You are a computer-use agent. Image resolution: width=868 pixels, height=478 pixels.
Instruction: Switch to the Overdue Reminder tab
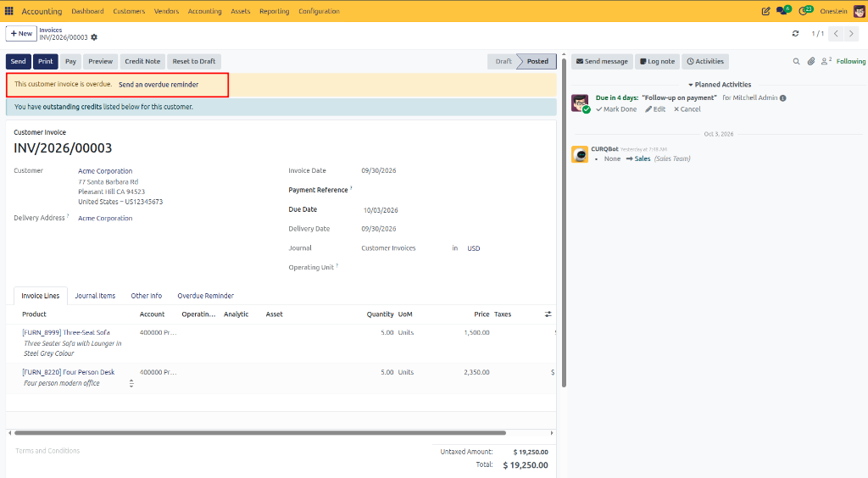205,296
